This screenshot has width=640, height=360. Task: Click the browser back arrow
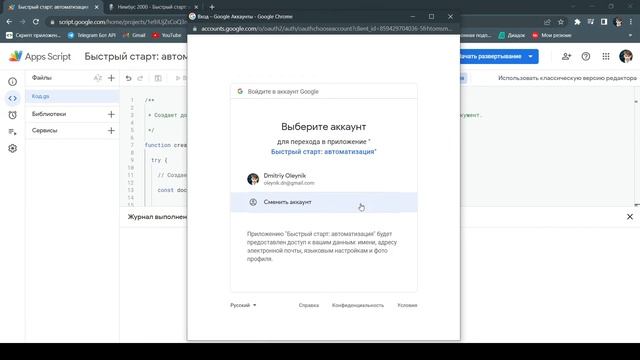tap(9, 22)
